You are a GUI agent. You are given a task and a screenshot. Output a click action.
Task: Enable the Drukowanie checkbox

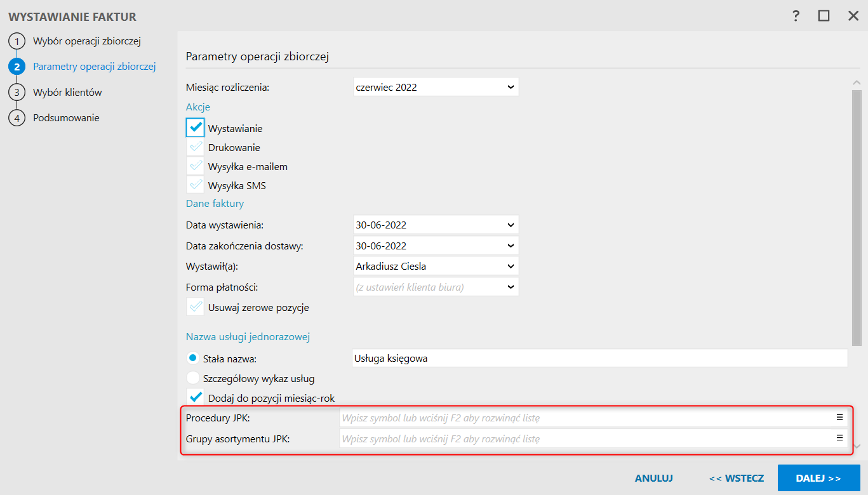pyautogui.click(x=196, y=147)
